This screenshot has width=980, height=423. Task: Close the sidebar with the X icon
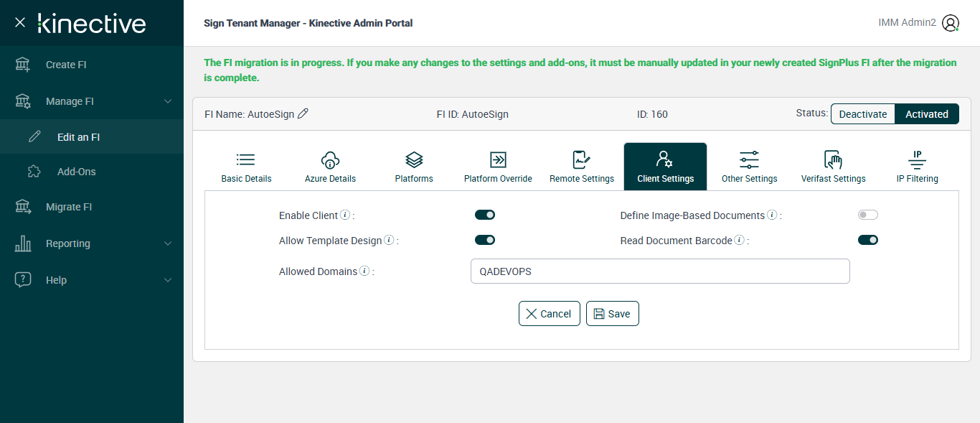[20, 23]
